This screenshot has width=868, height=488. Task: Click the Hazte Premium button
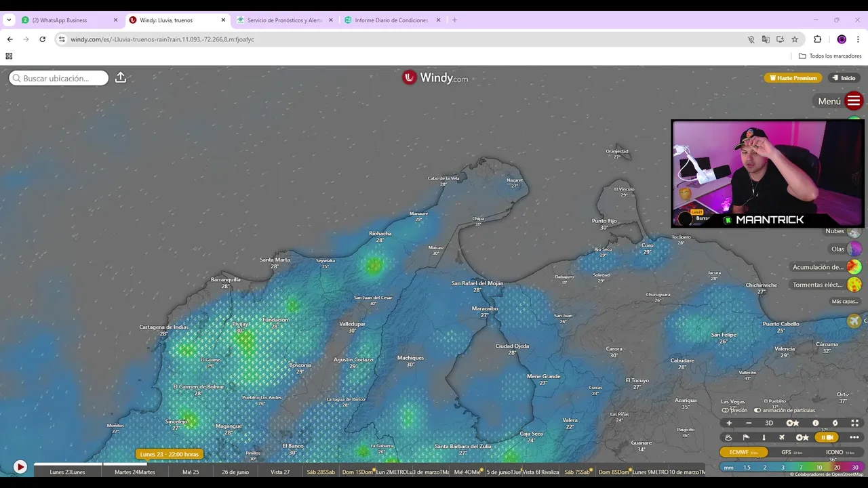793,78
